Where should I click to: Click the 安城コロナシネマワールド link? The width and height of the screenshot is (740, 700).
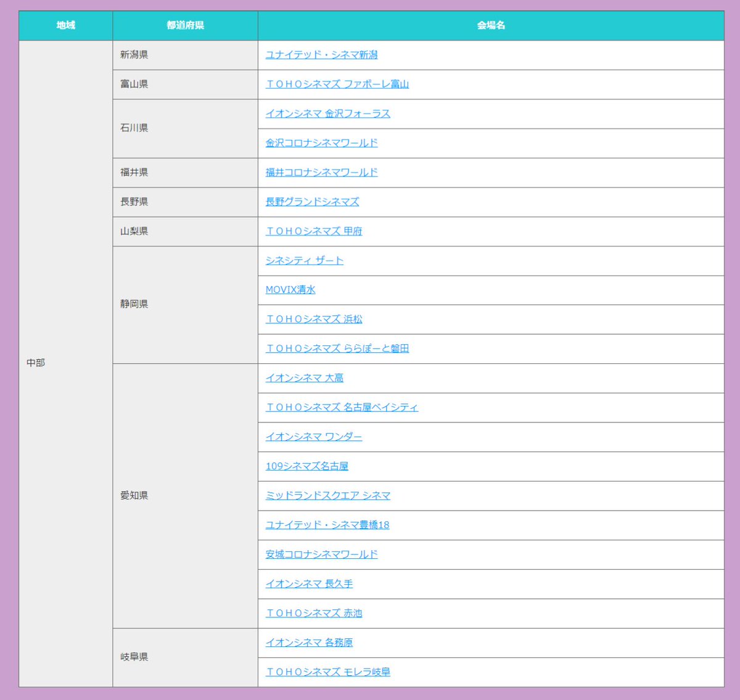tap(320, 554)
